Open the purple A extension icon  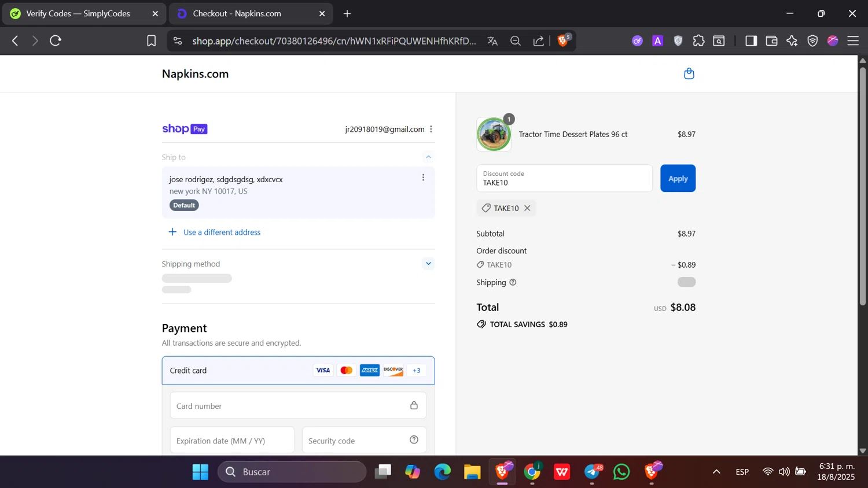(657, 40)
